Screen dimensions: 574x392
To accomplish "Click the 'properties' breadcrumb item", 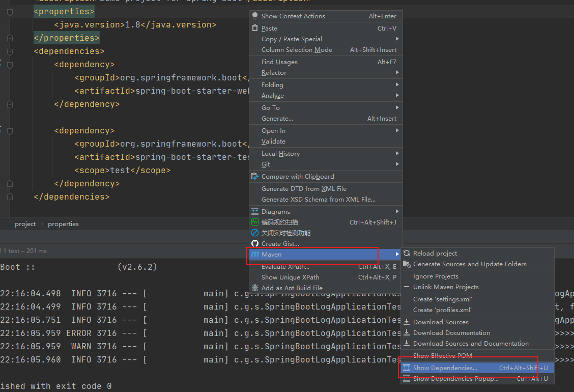I will click(63, 224).
